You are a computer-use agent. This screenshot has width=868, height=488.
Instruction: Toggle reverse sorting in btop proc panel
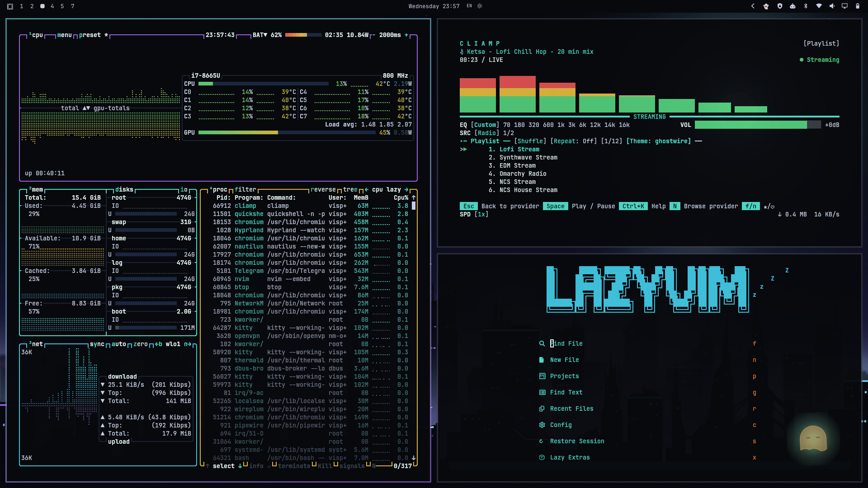tap(323, 190)
